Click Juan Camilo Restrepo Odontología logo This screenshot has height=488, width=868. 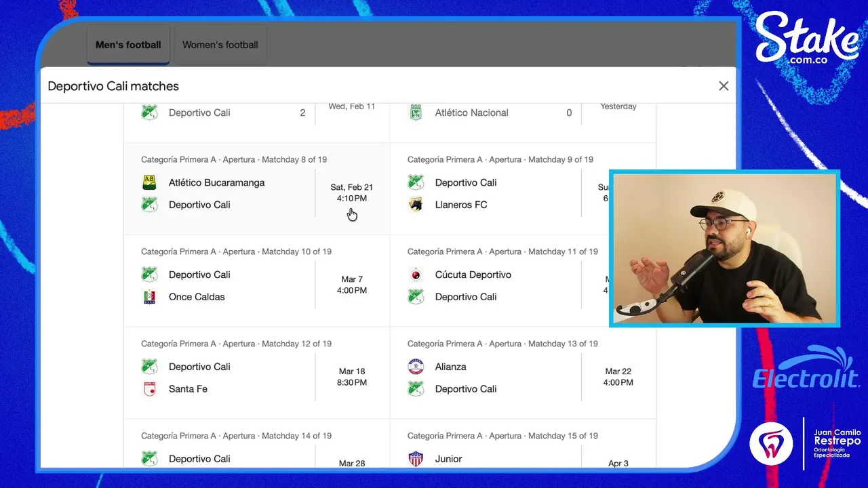tap(806, 443)
